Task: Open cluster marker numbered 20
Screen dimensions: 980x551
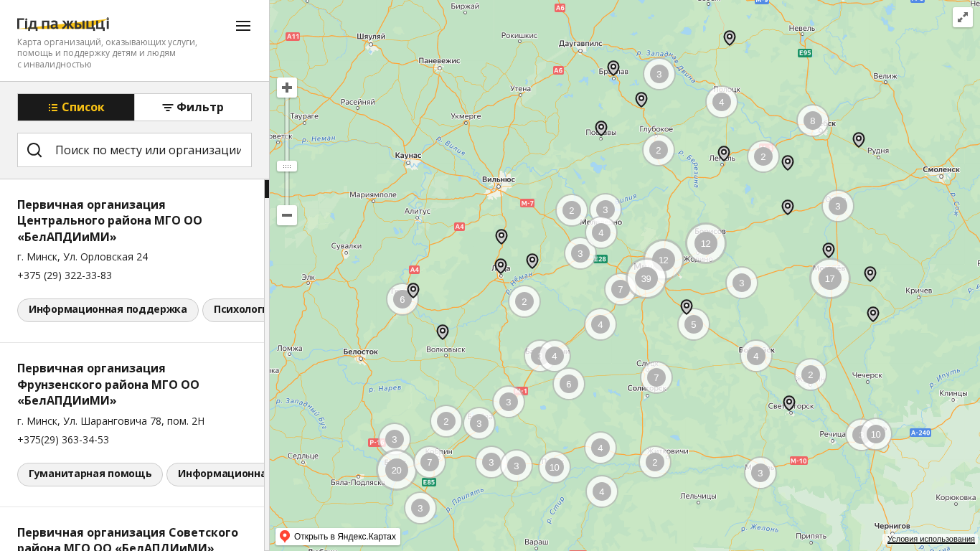Action: coord(396,470)
